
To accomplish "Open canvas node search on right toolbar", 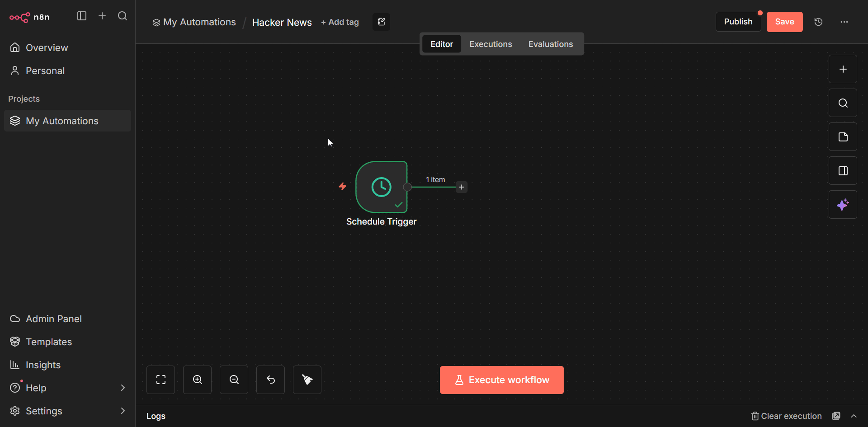I will point(843,103).
